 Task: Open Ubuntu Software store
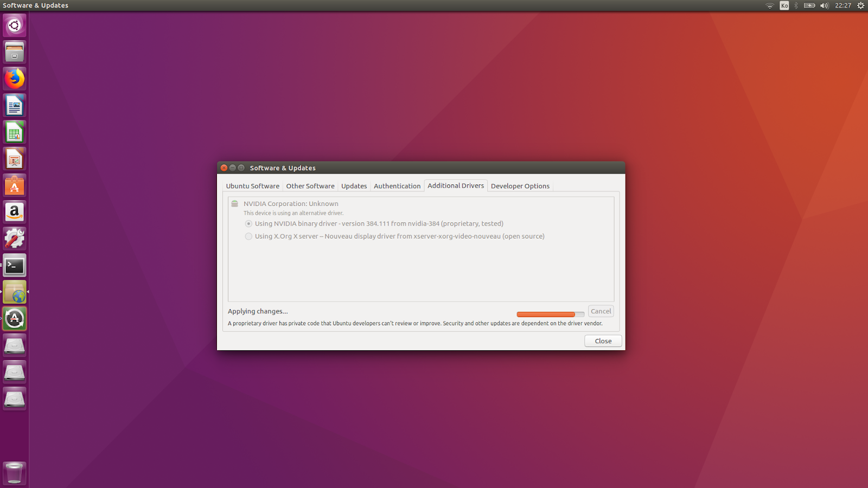pos(15,185)
